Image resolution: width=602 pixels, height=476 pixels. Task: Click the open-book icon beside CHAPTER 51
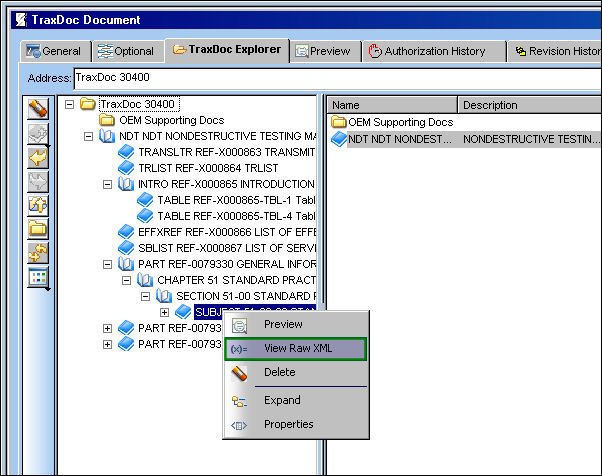point(145,280)
